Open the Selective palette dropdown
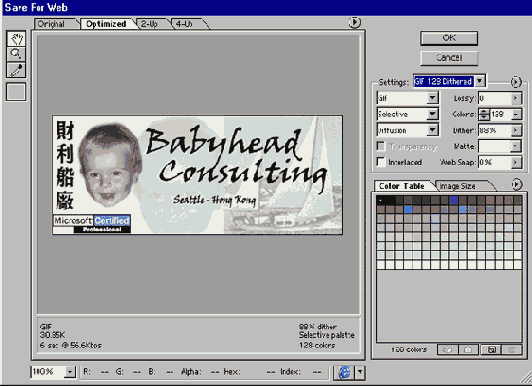 click(x=407, y=114)
